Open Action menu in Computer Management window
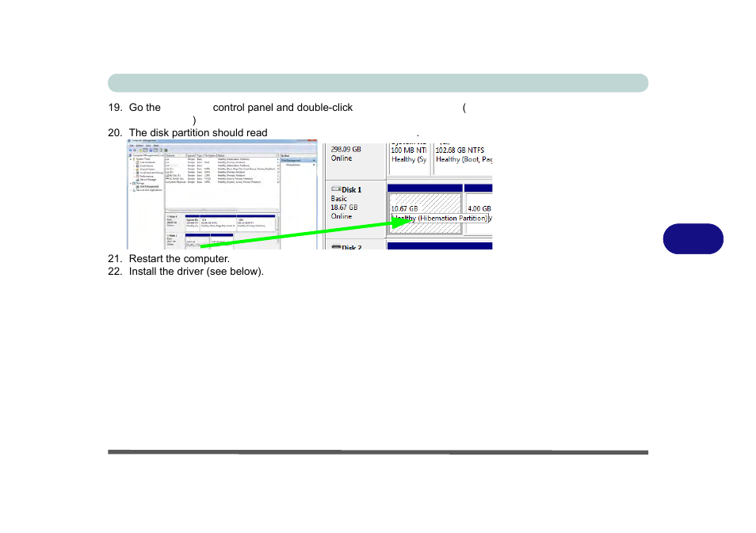 [x=139, y=146]
